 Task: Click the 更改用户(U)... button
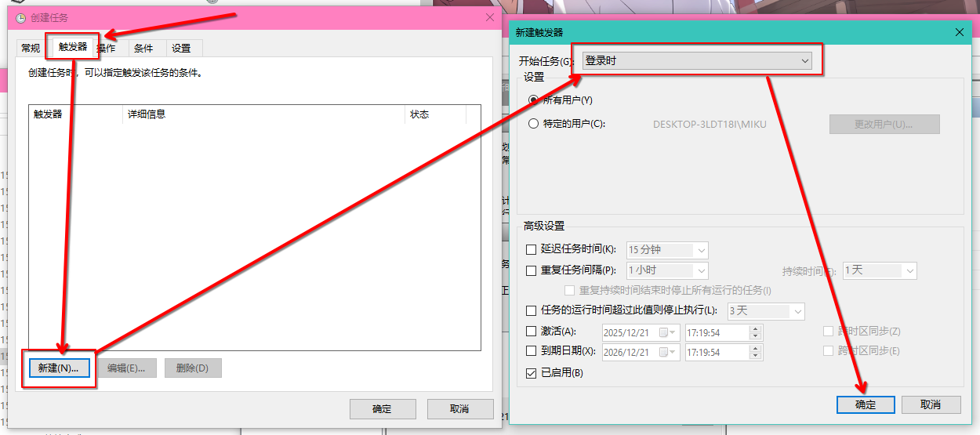pos(884,124)
